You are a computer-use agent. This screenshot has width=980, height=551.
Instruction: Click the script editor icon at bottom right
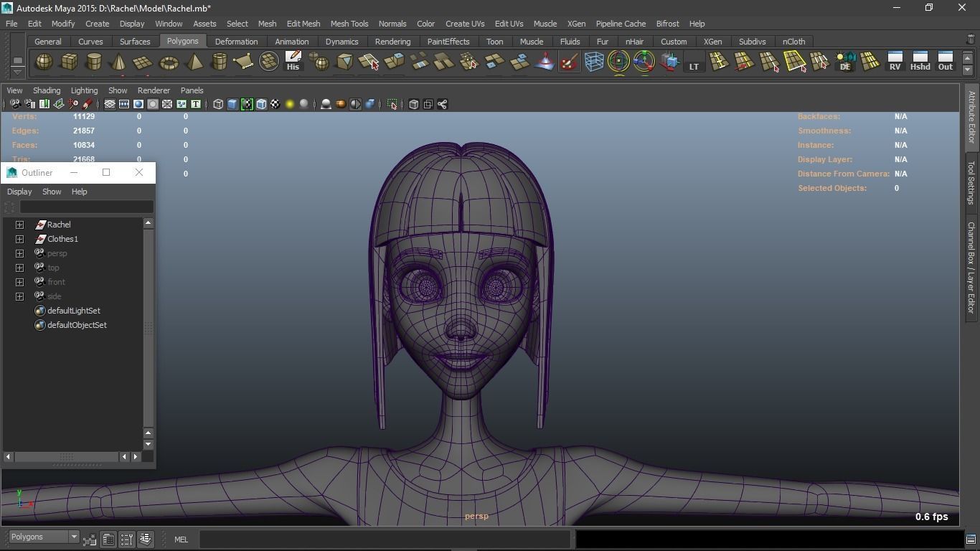coord(971,540)
